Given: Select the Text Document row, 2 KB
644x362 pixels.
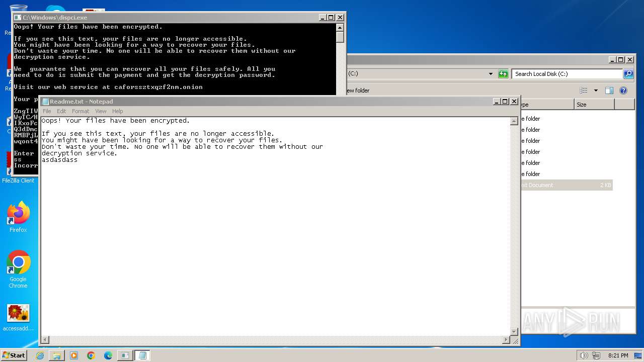Looking at the screenshot, I should click(x=567, y=185).
